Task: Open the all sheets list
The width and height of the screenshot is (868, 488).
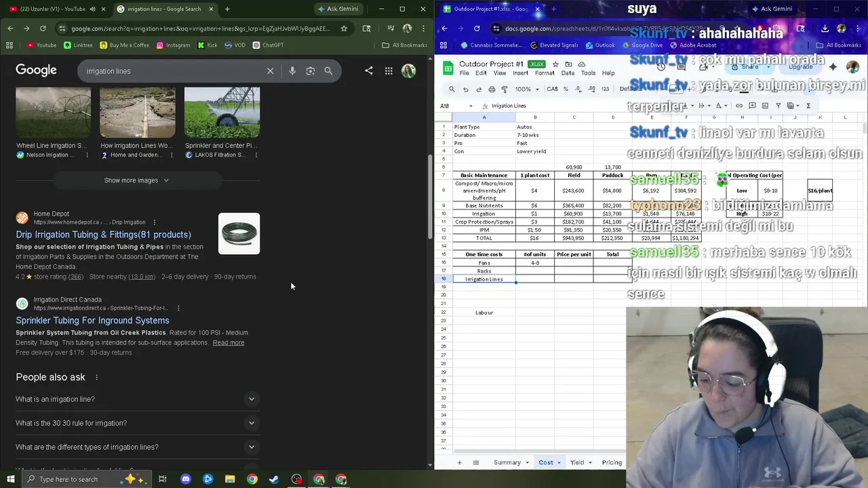Action: (x=476, y=462)
